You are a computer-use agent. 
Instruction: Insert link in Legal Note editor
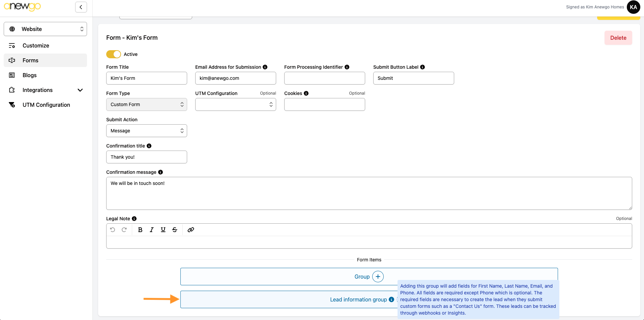pos(191,230)
